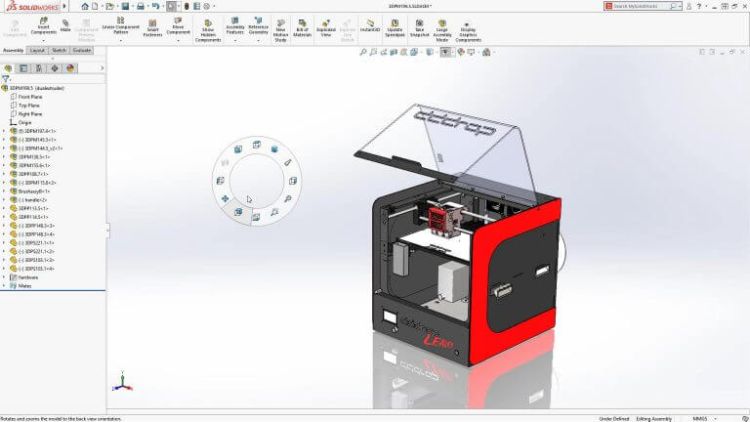The image size is (750, 422).
Task: Switch to the Assembly tab
Action: (13, 50)
